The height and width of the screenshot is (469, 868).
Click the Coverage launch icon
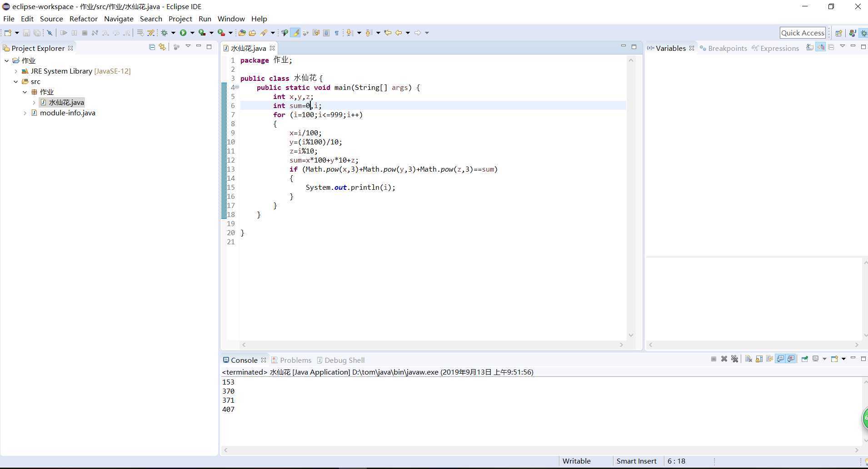(202, 33)
